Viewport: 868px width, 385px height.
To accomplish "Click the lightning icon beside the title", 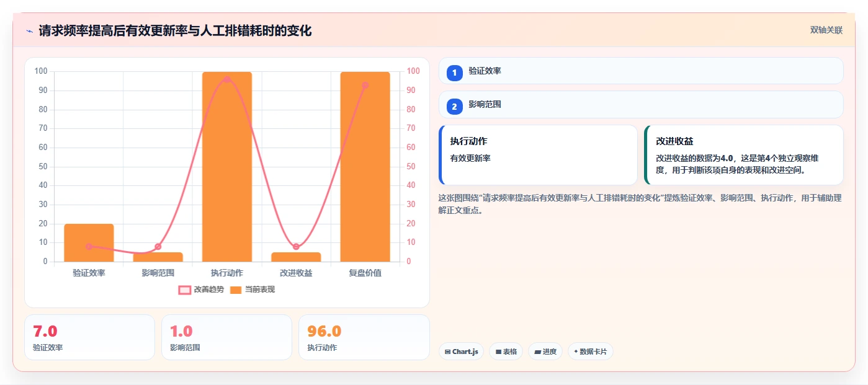I will point(29,30).
